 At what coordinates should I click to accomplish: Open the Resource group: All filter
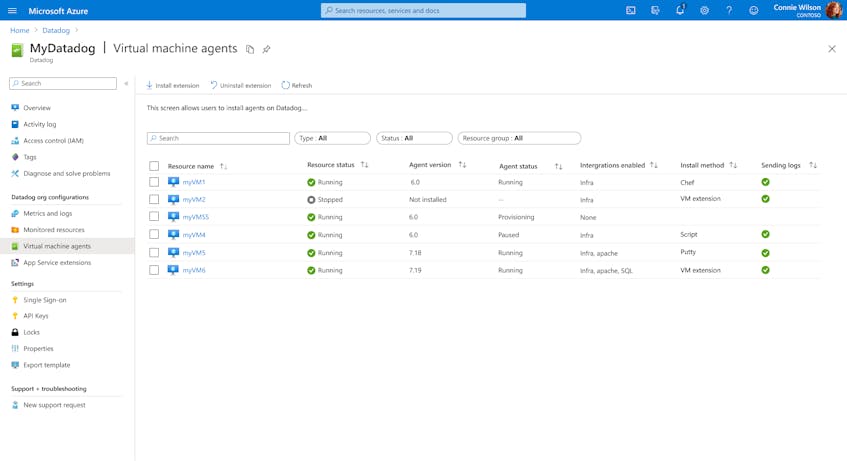519,138
